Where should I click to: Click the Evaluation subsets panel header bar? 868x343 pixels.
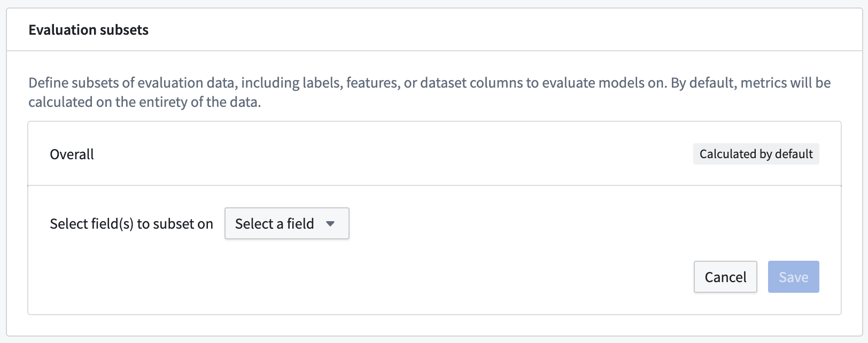coord(435,30)
